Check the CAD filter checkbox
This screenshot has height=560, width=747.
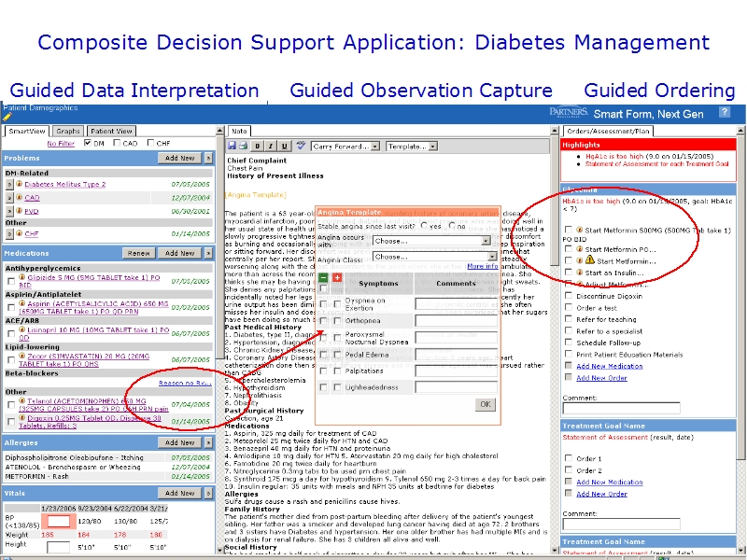pos(118,144)
